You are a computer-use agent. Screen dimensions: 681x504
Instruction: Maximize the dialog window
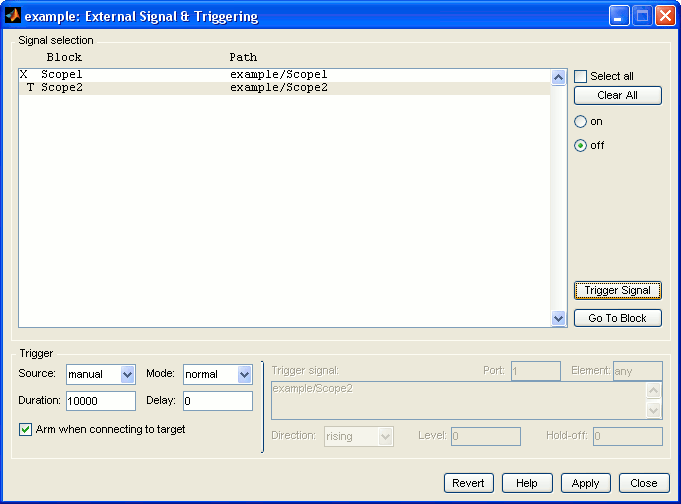point(642,16)
